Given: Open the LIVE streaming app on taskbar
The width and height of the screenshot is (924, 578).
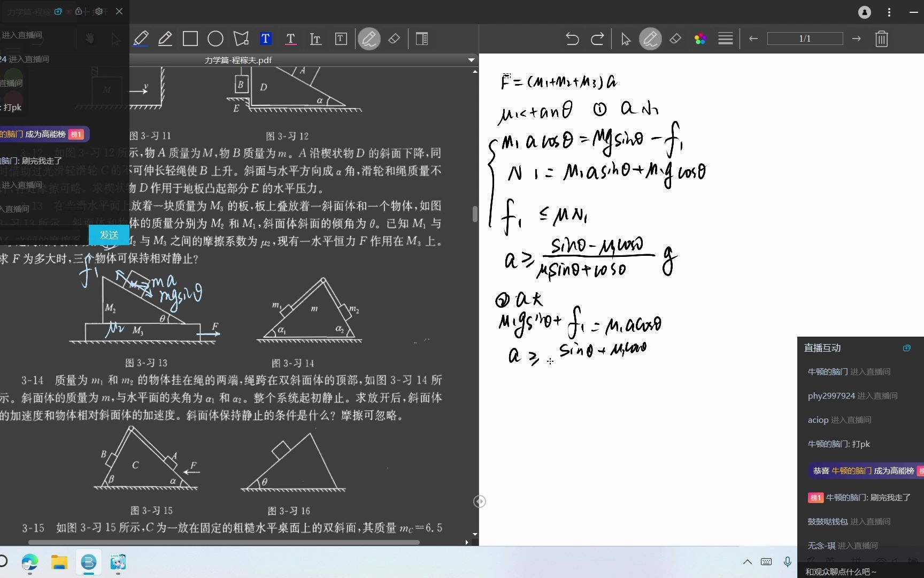Looking at the screenshot, I should tap(118, 562).
